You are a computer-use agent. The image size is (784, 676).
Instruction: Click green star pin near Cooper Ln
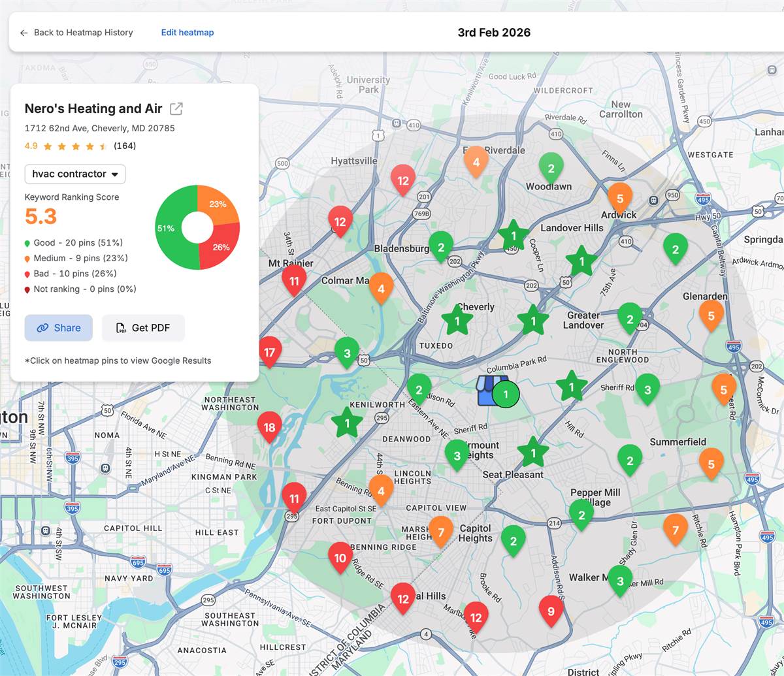click(514, 236)
